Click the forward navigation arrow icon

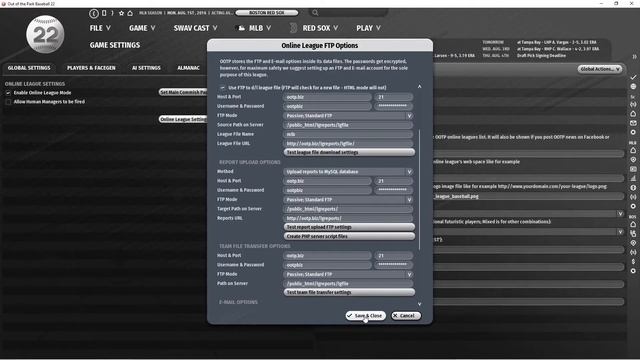click(112, 13)
